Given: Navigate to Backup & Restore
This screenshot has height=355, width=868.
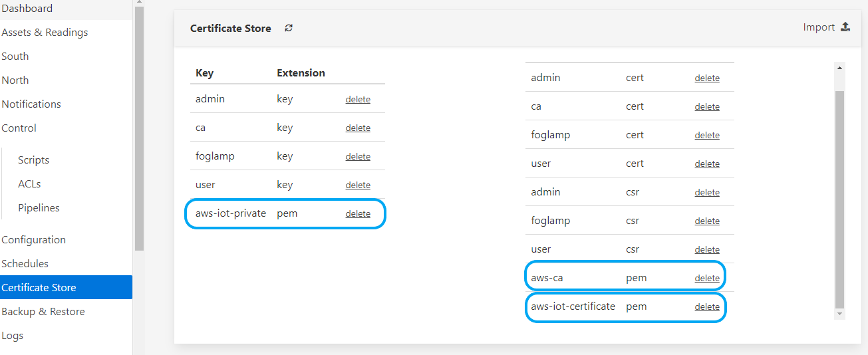Looking at the screenshot, I should coord(43,312).
